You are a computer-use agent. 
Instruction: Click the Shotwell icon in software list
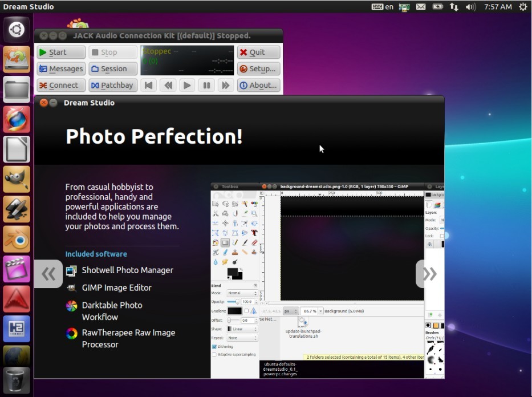point(71,270)
